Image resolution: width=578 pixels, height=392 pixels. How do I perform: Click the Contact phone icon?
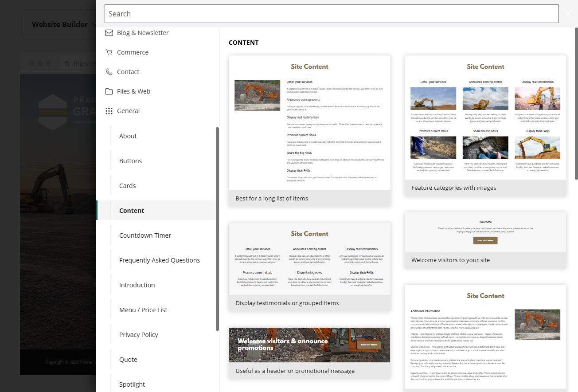(109, 72)
